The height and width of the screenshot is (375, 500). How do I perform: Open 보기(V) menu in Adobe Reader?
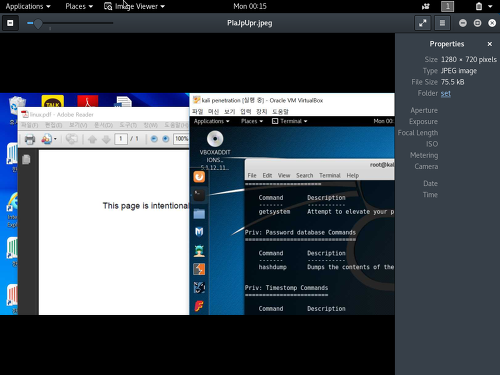coord(78,125)
